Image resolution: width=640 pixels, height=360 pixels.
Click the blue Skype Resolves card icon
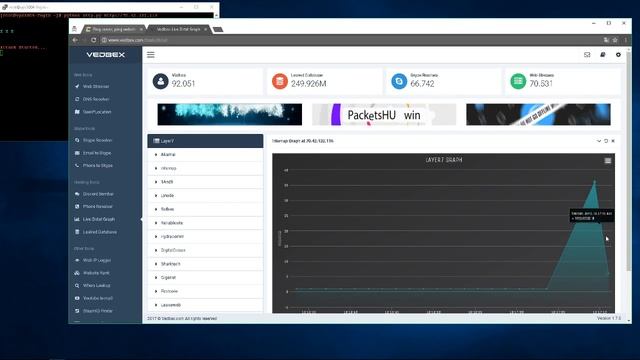pyautogui.click(x=399, y=81)
